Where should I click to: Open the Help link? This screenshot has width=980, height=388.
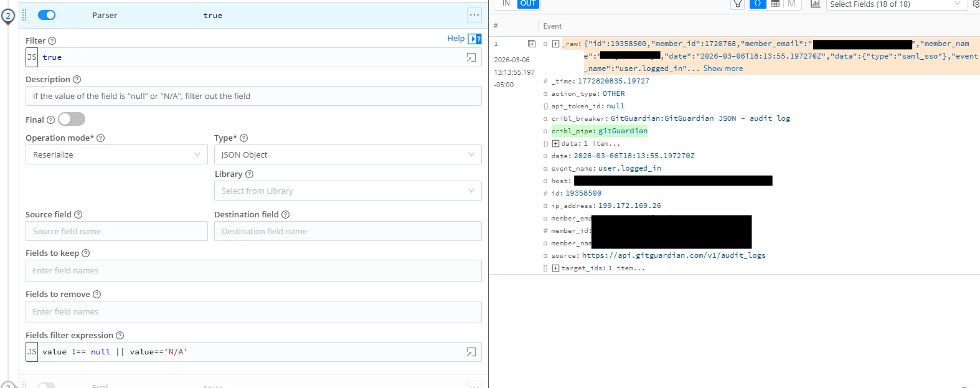456,39
